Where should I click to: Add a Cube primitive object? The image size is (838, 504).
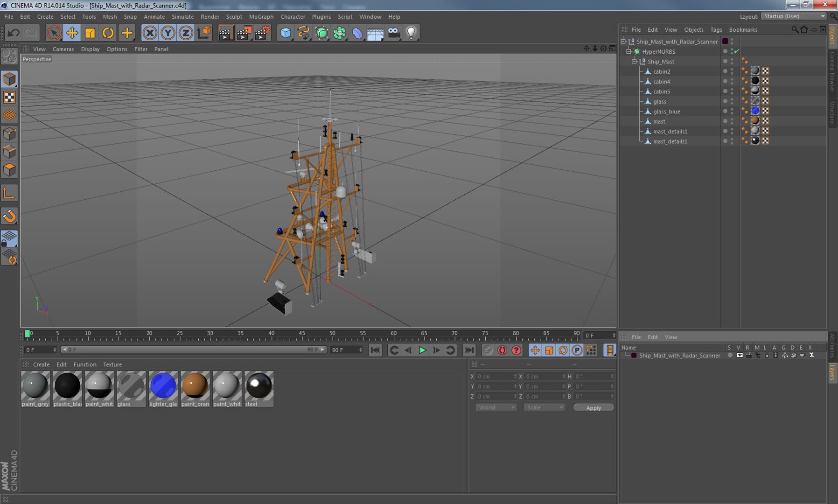pos(286,33)
